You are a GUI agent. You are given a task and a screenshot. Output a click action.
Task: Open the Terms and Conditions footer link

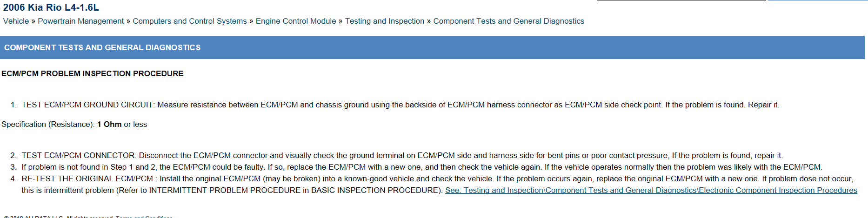click(x=144, y=217)
